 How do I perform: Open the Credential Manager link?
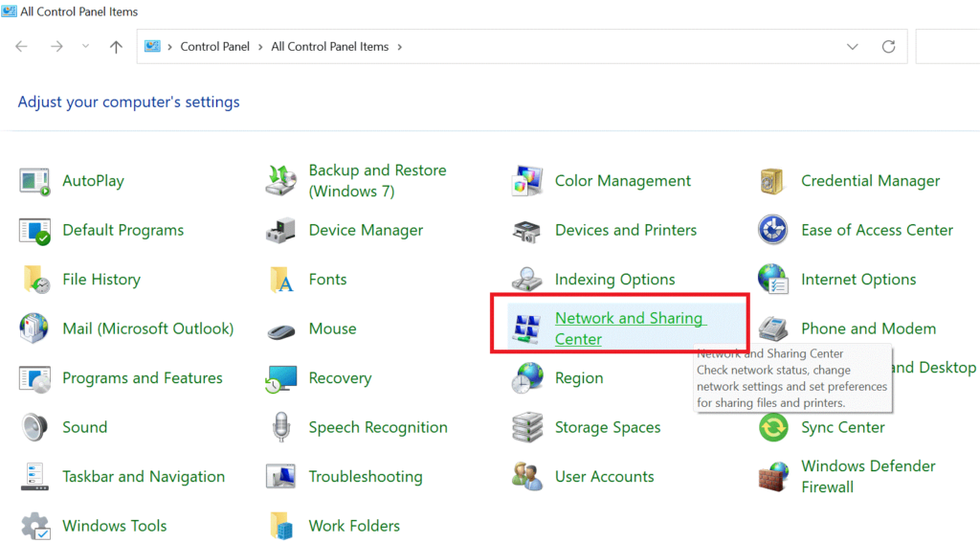[x=871, y=181]
